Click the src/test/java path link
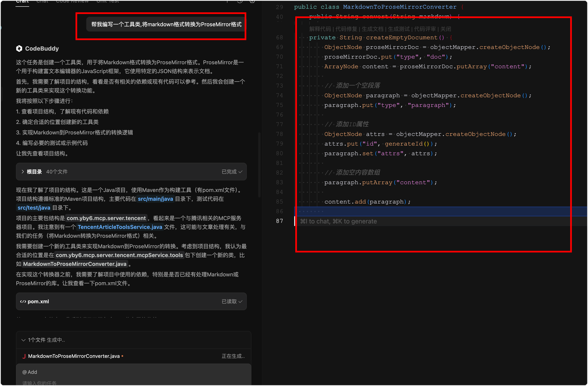 pos(34,208)
